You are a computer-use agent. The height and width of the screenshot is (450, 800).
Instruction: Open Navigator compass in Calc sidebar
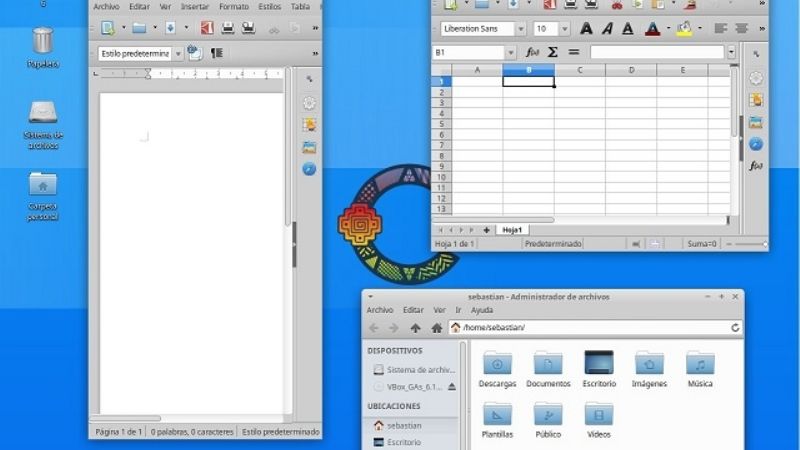click(x=756, y=144)
